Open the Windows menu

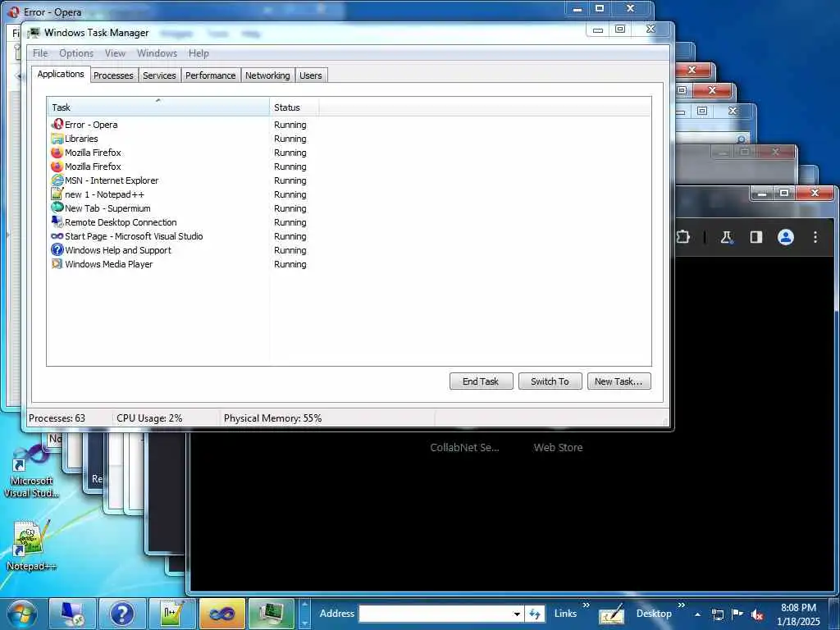point(157,53)
